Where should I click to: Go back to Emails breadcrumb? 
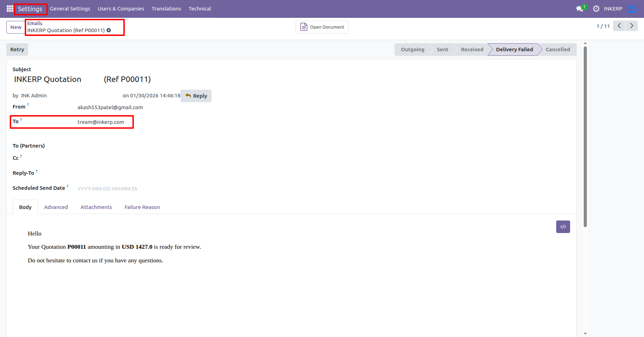click(35, 23)
